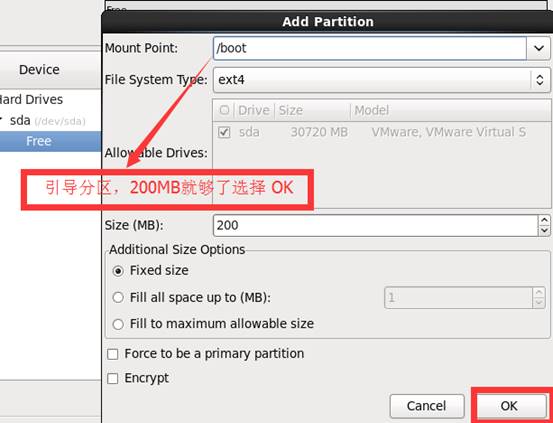Select Fill all space up to (MB)
553x423 pixels.
click(118, 298)
